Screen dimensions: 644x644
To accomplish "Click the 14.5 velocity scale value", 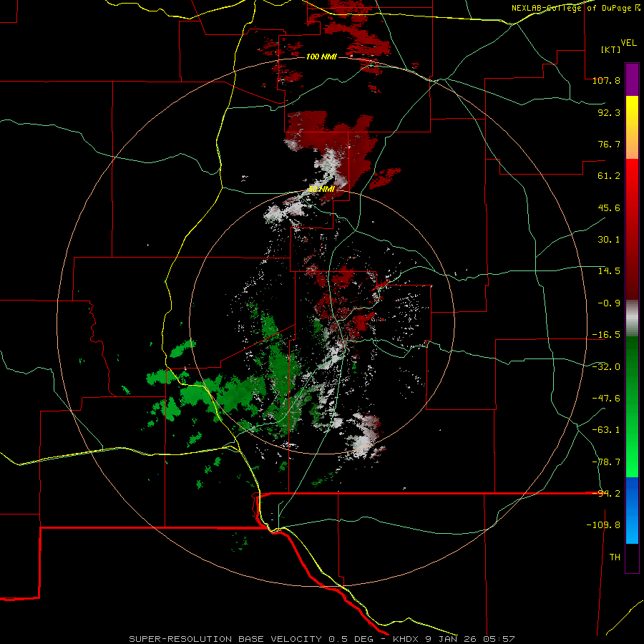I will 609,271.
